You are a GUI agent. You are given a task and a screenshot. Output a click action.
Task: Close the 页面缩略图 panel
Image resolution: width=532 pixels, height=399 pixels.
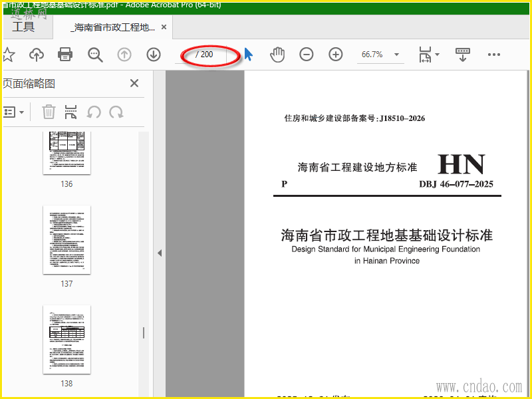(x=134, y=83)
